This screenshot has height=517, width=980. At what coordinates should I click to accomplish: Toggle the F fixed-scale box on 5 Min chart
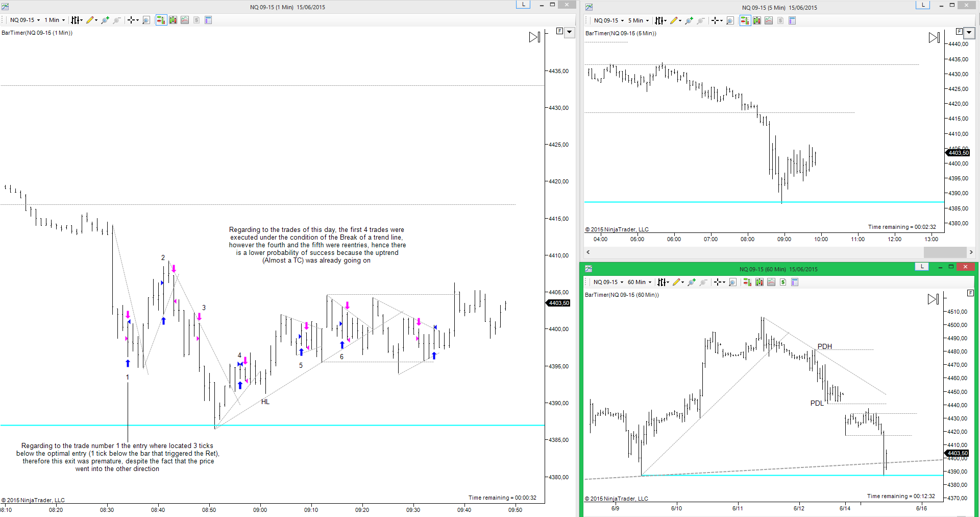[x=959, y=32]
